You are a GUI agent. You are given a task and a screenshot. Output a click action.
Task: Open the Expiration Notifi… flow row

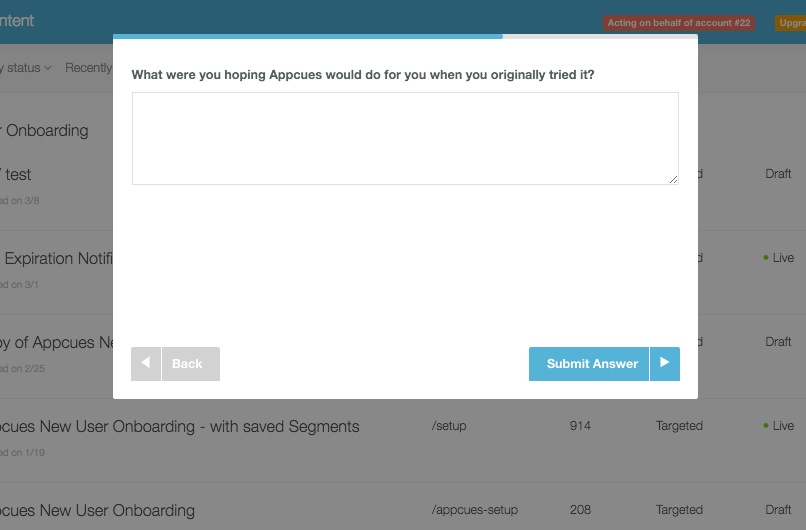pyautogui.click(x=57, y=258)
